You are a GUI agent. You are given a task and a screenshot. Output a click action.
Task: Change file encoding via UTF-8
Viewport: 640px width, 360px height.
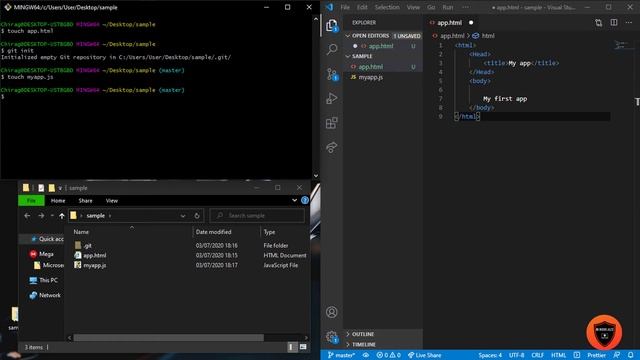(x=516, y=355)
